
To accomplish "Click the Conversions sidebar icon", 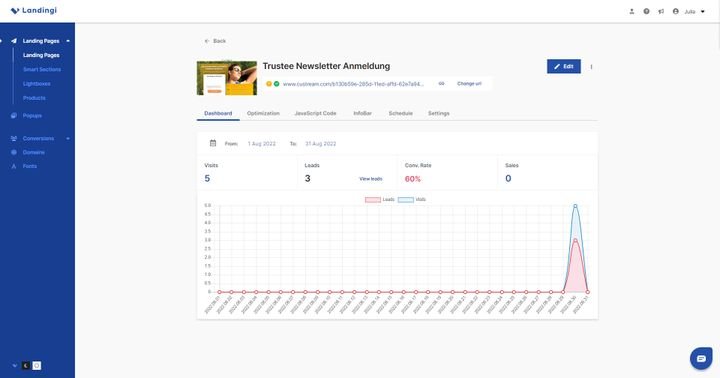I will (x=14, y=138).
